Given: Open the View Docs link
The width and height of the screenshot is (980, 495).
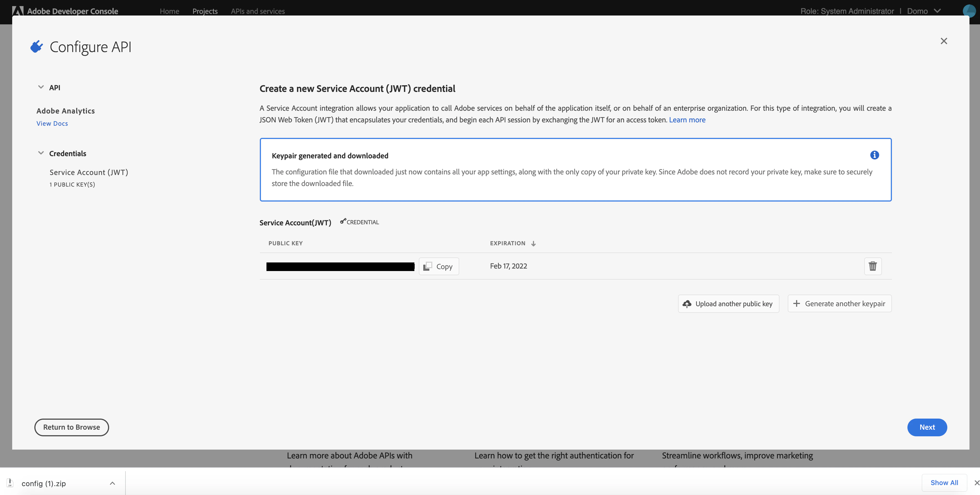Looking at the screenshot, I should coord(52,123).
